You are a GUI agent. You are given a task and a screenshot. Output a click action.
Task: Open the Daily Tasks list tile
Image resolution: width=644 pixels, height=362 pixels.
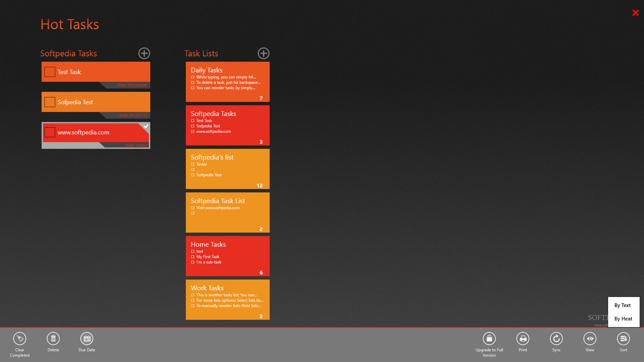228,82
